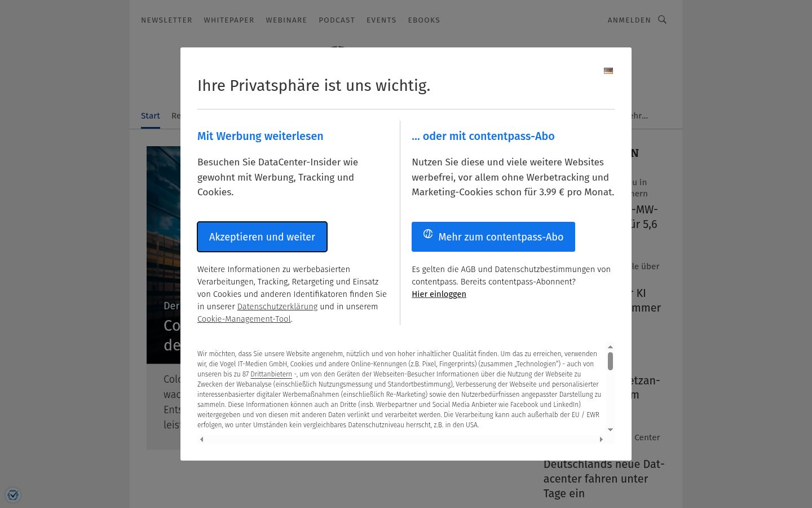
Task: Click the oder mit contentpass-Abo heading
Action: point(483,136)
